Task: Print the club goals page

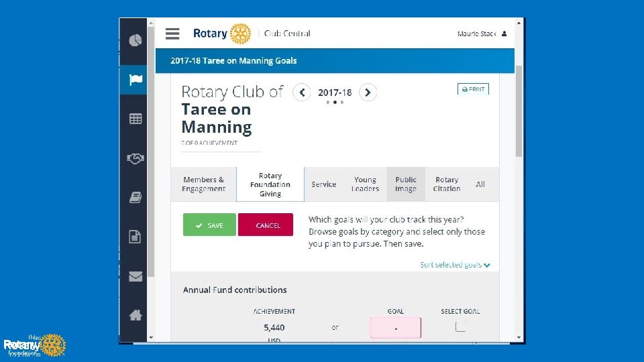Action: (x=473, y=89)
